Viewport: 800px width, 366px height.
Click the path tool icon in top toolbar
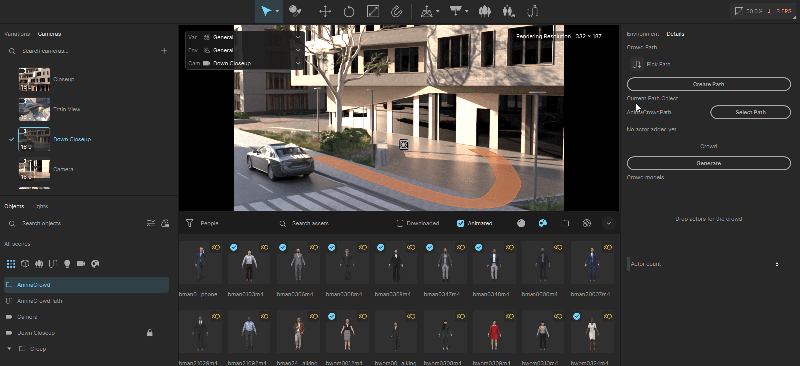(533, 11)
